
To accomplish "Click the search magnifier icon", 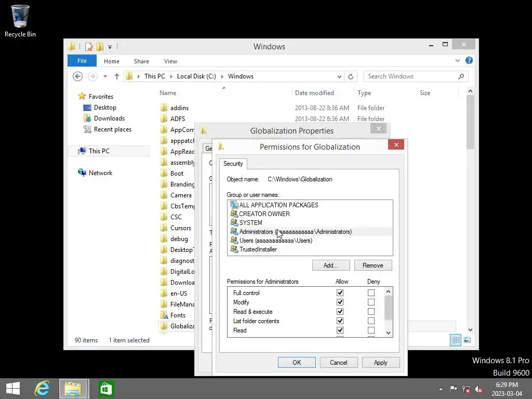I will (x=461, y=76).
